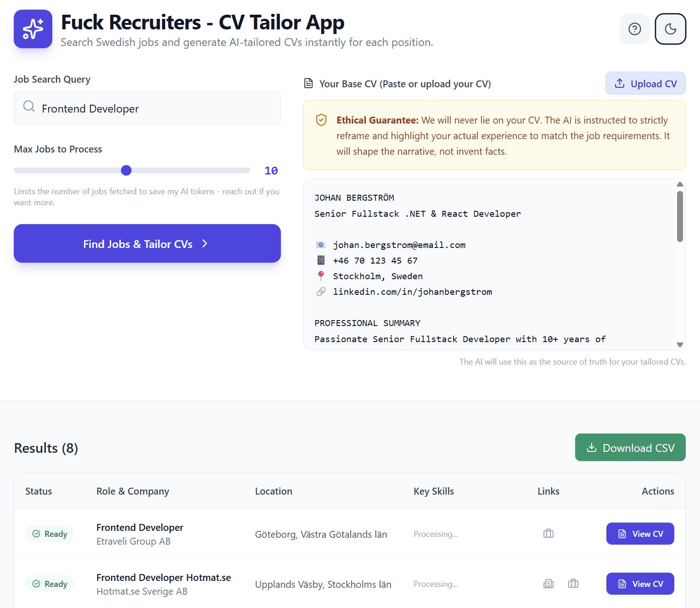Click the Status column header

click(39, 491)
